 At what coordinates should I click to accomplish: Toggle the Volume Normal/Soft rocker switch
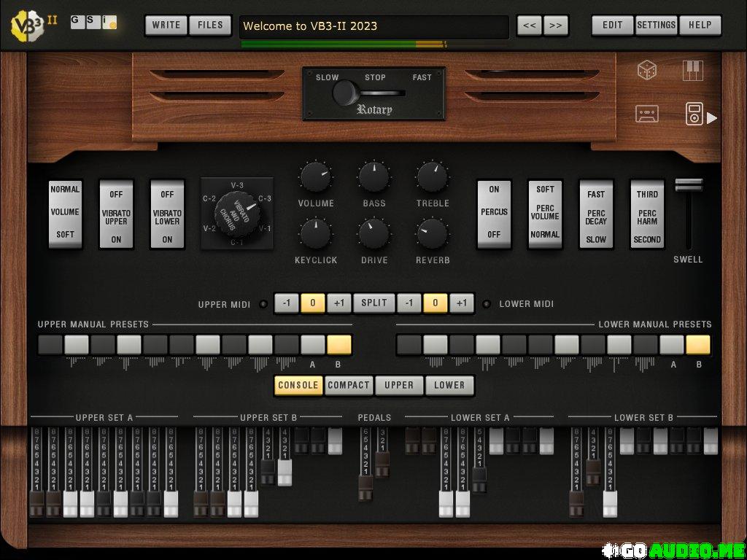point(65,214)
